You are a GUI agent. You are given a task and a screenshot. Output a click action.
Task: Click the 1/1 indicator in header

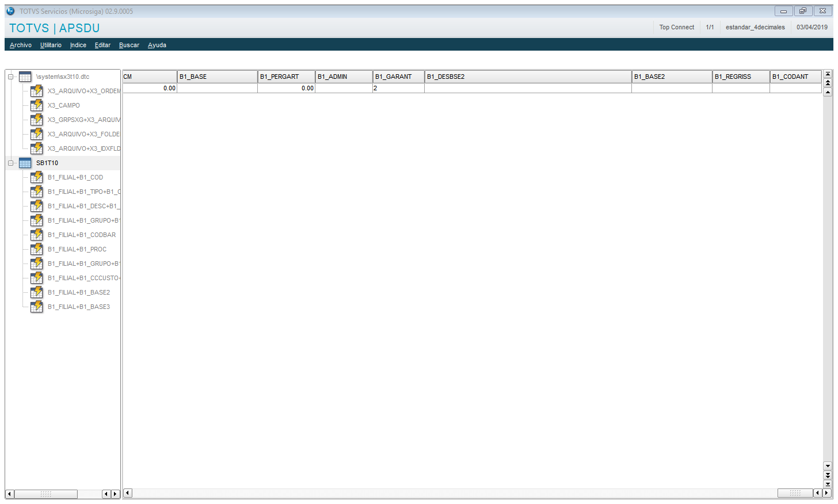pyautogui.click(x=710, y=27)
